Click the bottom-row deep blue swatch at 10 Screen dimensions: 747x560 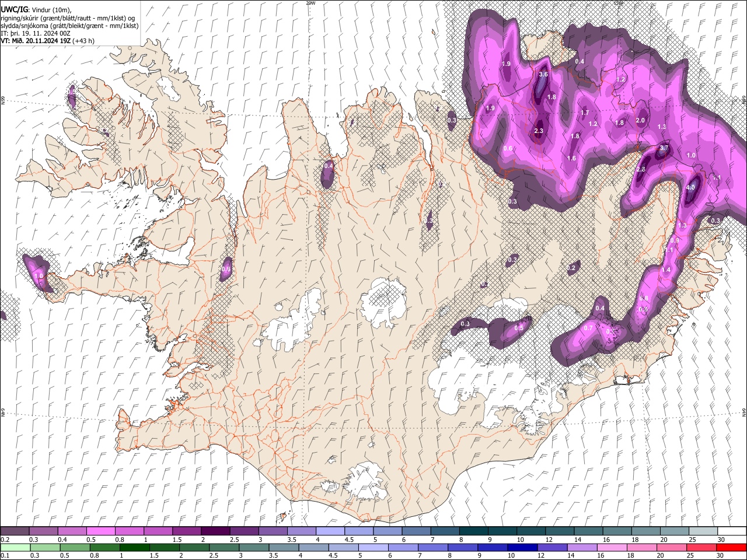[x=522, y=547]
